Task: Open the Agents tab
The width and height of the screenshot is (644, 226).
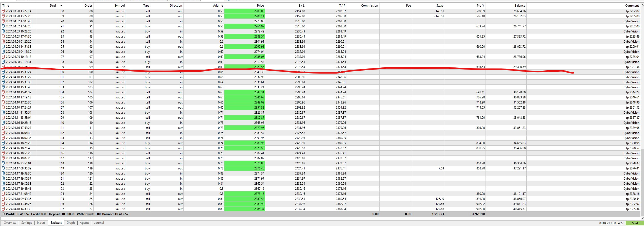Action: pyautogui.click(x=85, y=223)
